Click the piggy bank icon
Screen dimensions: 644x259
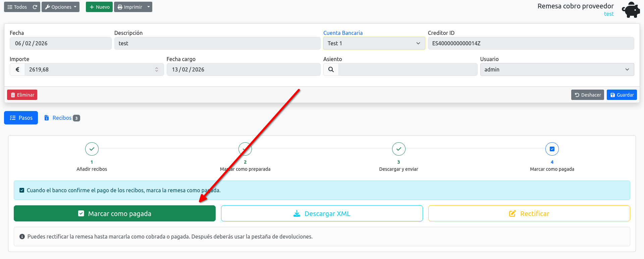click(631, 10)
